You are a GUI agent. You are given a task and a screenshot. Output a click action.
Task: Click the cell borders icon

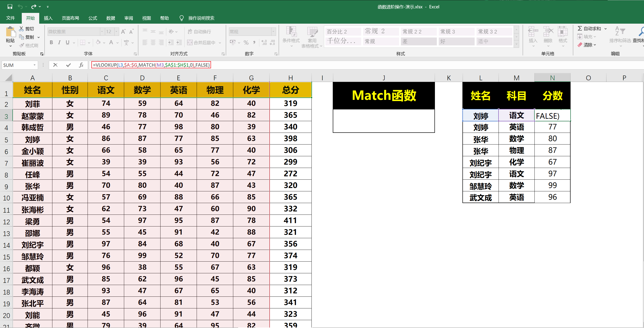tap(83, 43)
